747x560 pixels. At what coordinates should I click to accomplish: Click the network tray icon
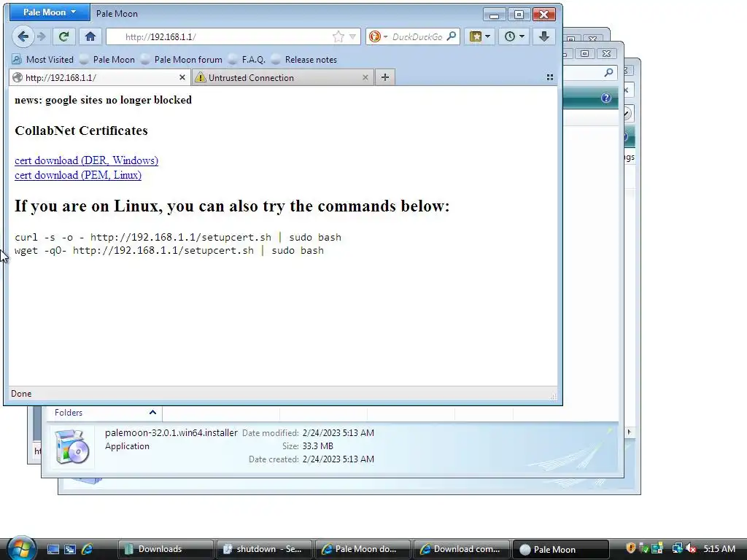click(677, 548)
